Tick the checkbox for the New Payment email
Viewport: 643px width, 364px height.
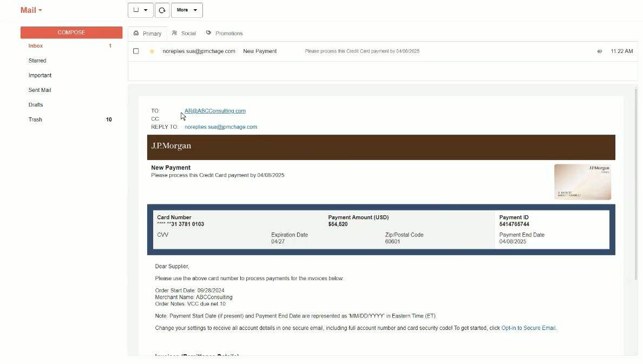click(x=136, y=51)
